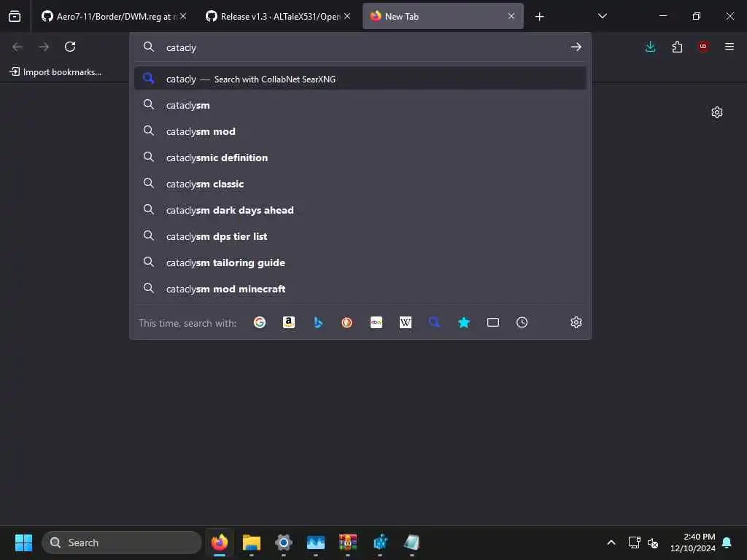Open Firefox from the taskbar
The height and width of the screenshot is (560, 747).
tap(220, 542)
